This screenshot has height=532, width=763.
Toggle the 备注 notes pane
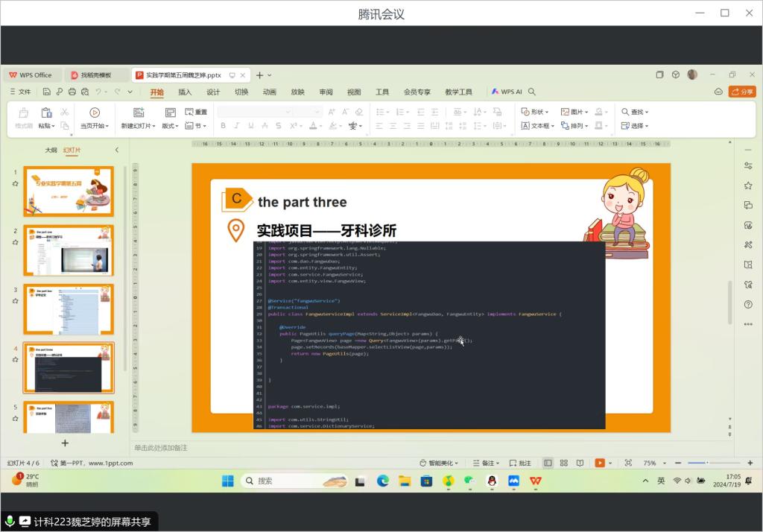coord(485,463)
